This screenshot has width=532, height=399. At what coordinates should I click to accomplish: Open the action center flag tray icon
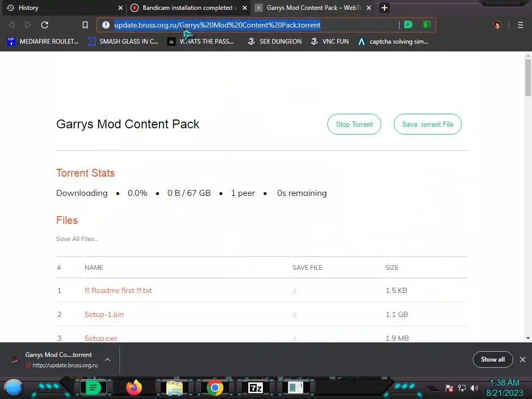pyautogui.click(x=449, y=388)
